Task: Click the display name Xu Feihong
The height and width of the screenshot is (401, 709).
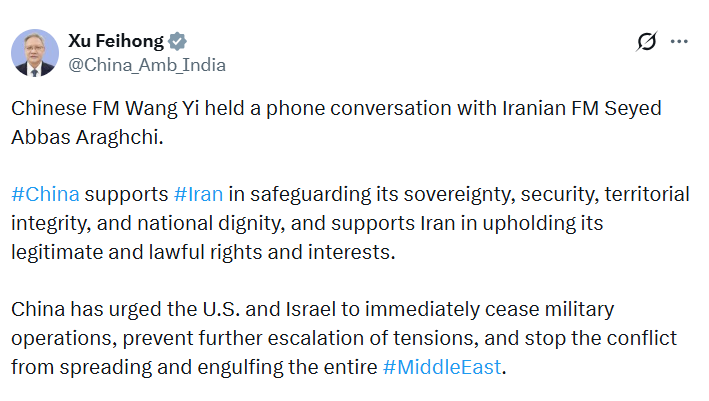Action: coord(116,41)
